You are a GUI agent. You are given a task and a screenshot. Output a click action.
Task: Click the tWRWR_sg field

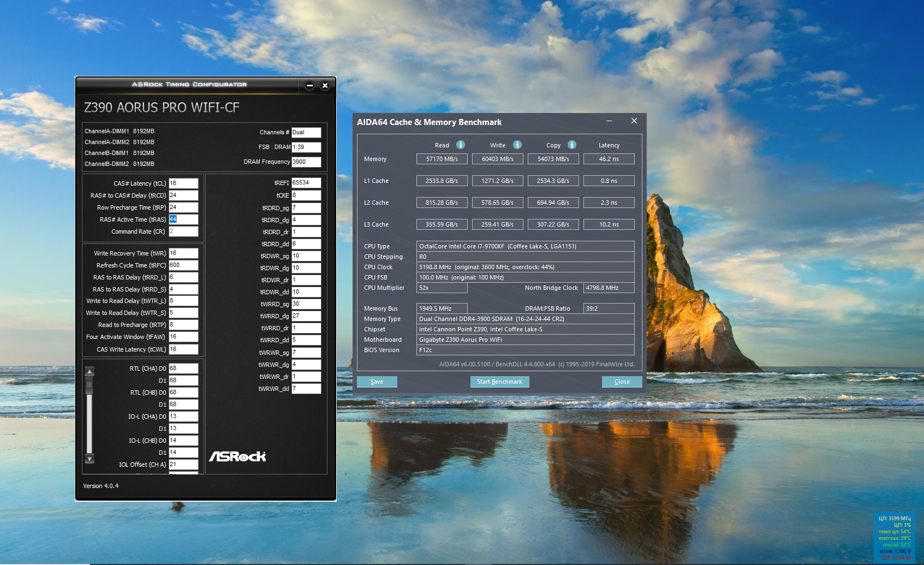306,353
